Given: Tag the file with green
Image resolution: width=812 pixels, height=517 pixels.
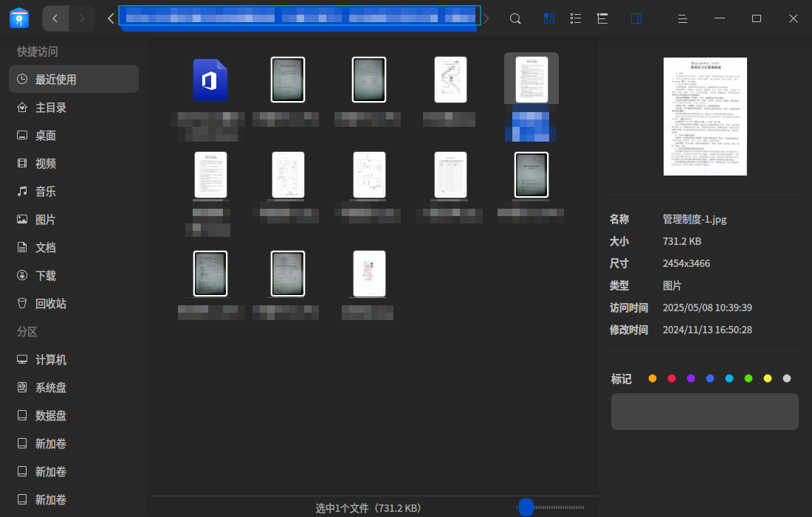Looking at the screenshot, I should 749,378.
